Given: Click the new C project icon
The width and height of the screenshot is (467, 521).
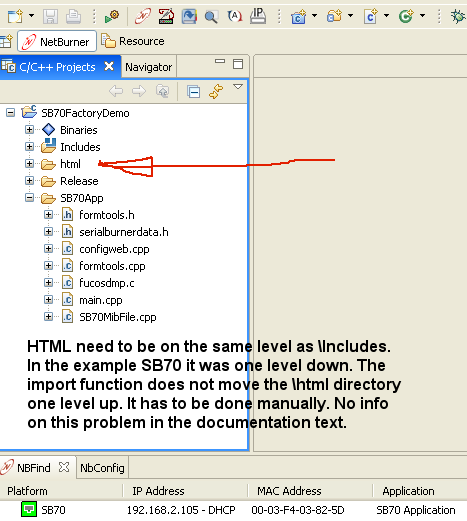Looking at the screenshot, I should (299, 16).
